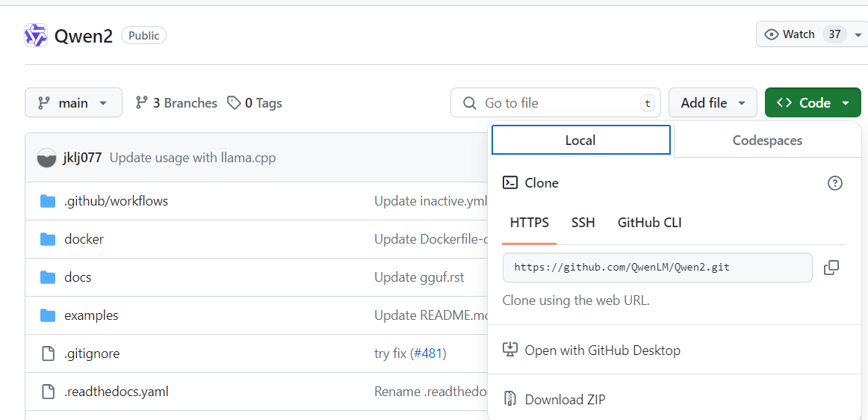Select the GitHub CLI clone option
The width and height of the screenshot is (868, 420).
[649, 223]
